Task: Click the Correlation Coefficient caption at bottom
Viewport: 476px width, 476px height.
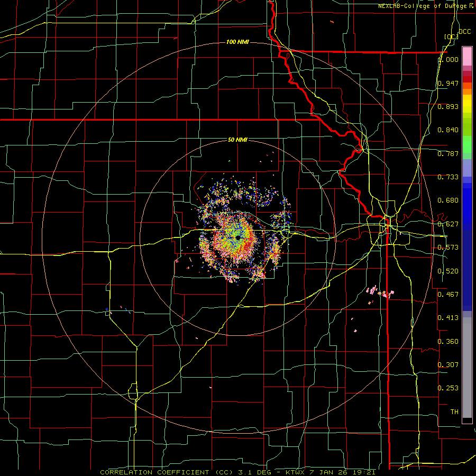Action: tap(237, 472)
